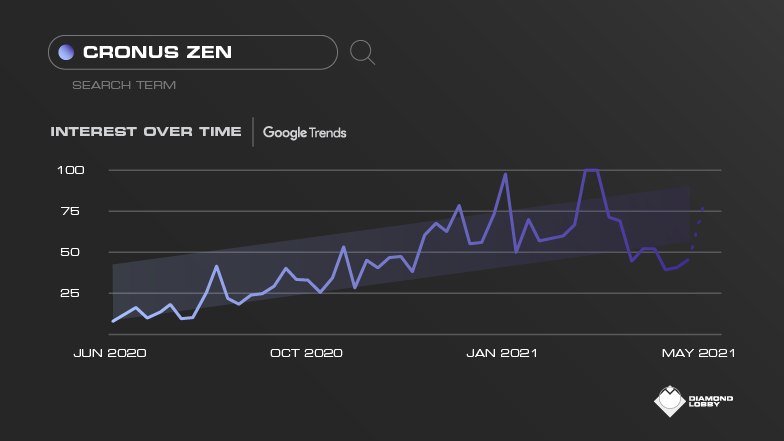Click the sharp spike near January 2021
The image size is (784, 441).
pos(506,174)
